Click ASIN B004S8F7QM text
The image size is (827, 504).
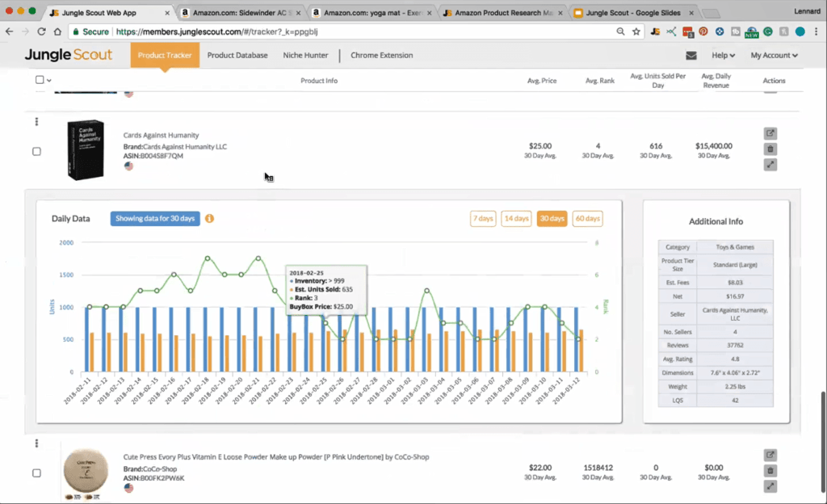coord(153,156)
